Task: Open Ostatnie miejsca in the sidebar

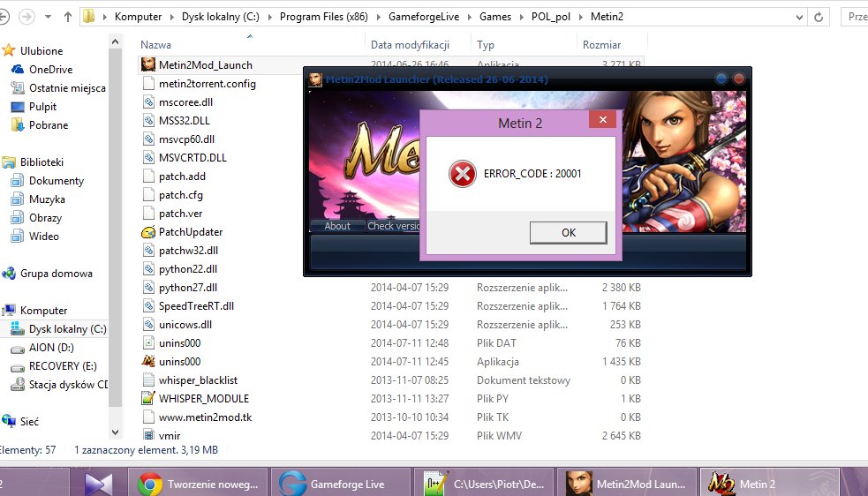Action: (67, 88)
